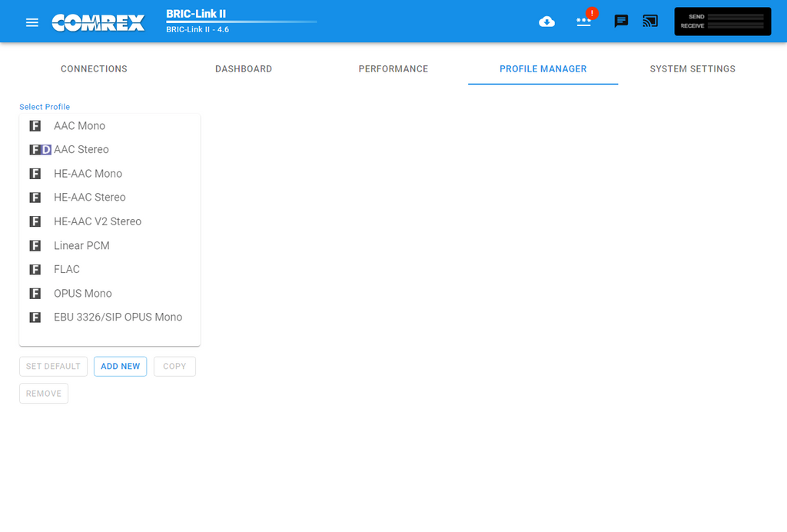Open the alert notification icon with red badge

(584, 21)
